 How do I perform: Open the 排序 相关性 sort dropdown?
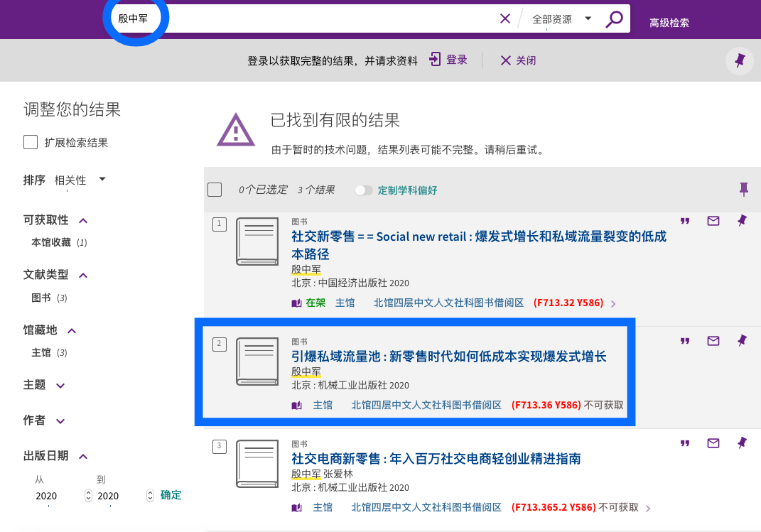[x=80, y=180]
